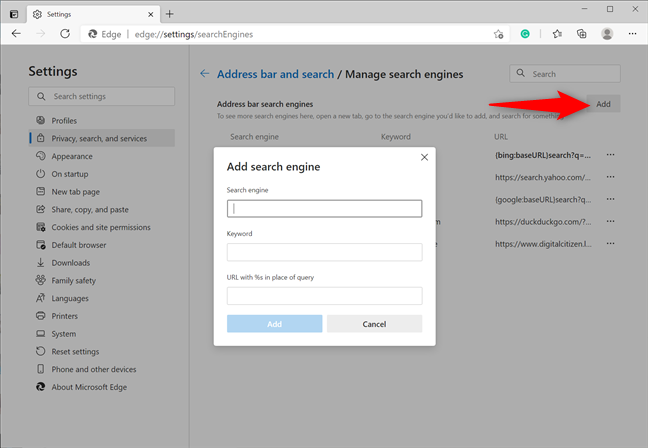
Task: Go back with arrow beside Address bar and search
Action: 205,74
